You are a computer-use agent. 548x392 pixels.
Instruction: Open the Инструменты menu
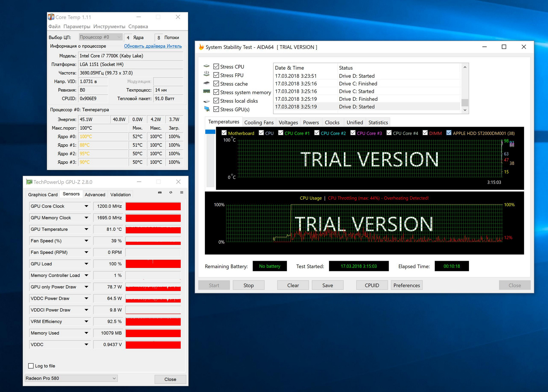pos(109,27)
